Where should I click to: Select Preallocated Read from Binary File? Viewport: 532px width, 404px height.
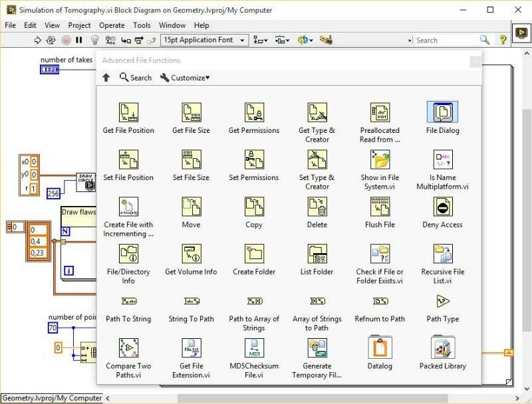[380, 112]
